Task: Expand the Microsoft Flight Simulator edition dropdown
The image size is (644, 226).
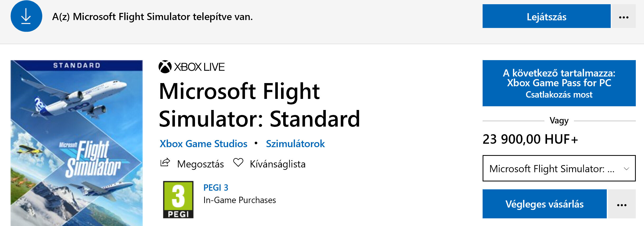Action: click(552, 169)
